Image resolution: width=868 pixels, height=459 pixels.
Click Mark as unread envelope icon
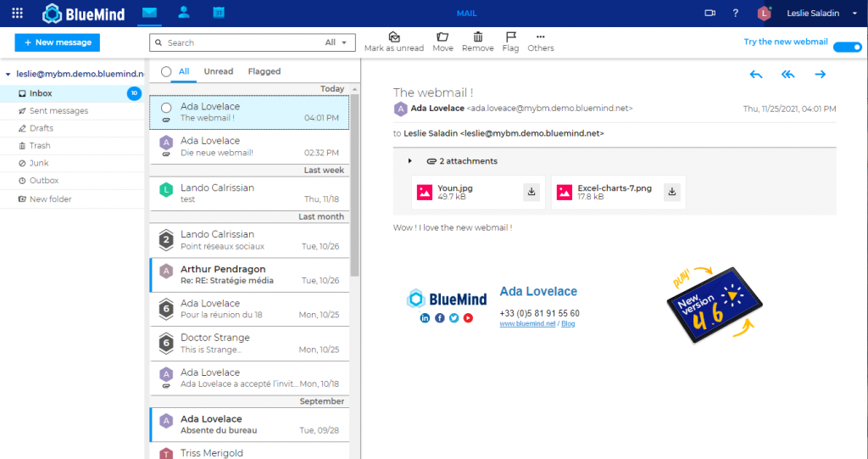[x=394, y=37]
